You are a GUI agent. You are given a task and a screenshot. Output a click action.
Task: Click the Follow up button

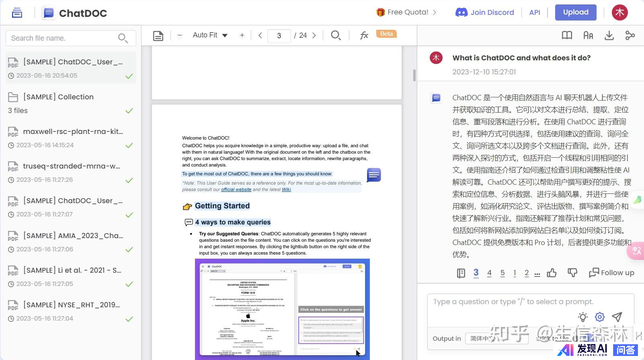point(611,273)
